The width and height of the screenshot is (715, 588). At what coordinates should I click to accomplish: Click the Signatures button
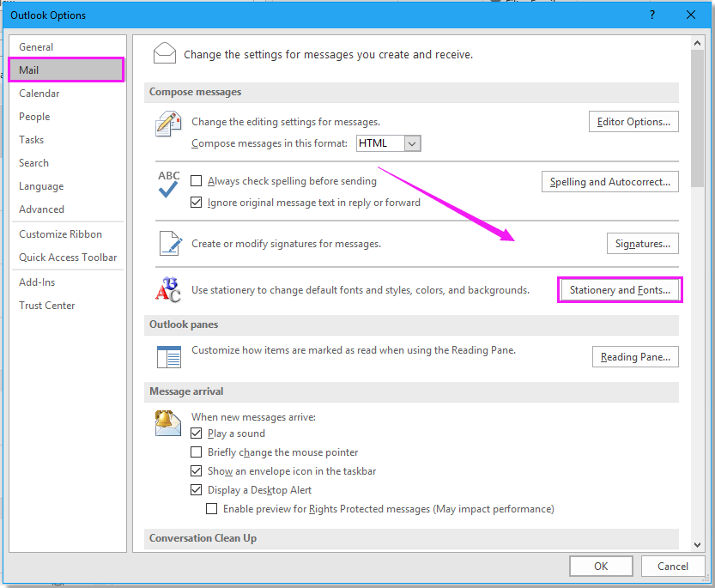pos(642,244)
